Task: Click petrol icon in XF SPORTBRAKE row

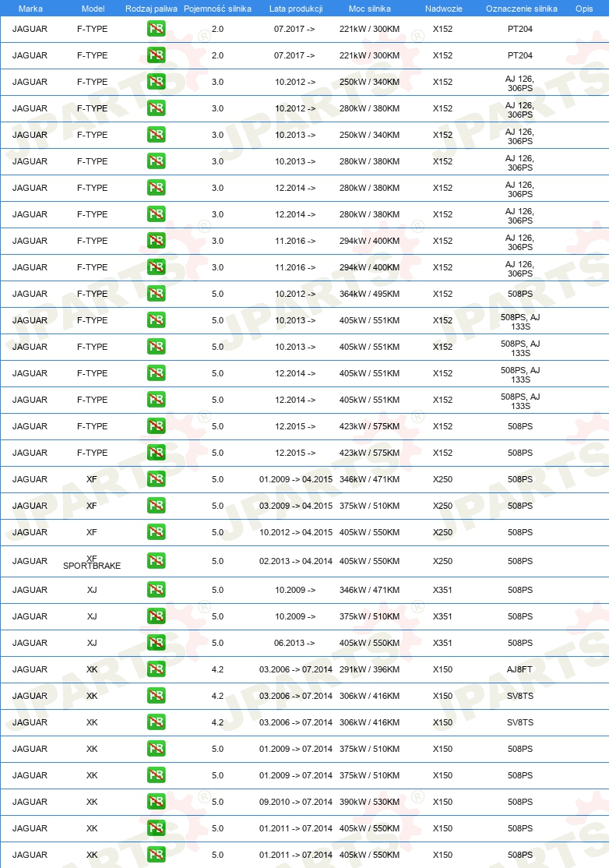Action: pos(157,561)
